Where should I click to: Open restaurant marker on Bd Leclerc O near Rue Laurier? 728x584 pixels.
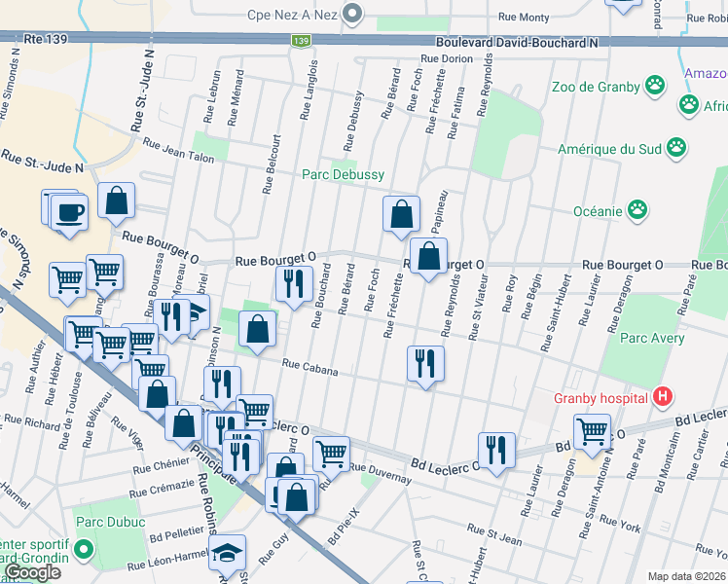[x=496, y=453]
